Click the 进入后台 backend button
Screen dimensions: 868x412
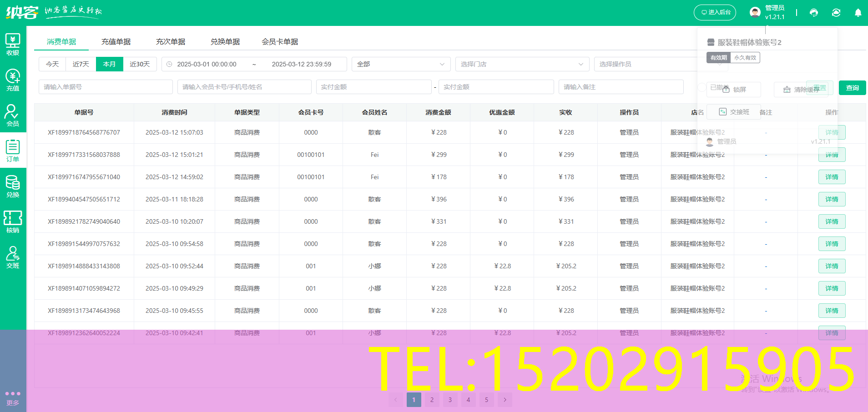[x=715, y=12]
